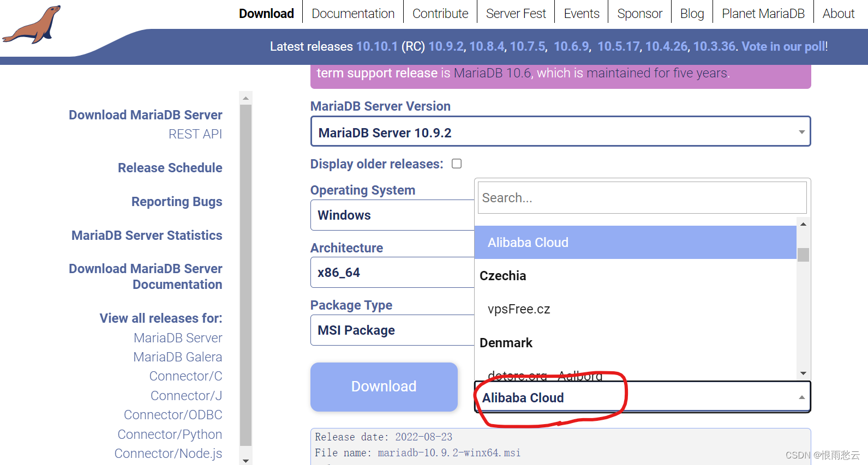Open the 10.5.17 release link

(x=618, y=46)
